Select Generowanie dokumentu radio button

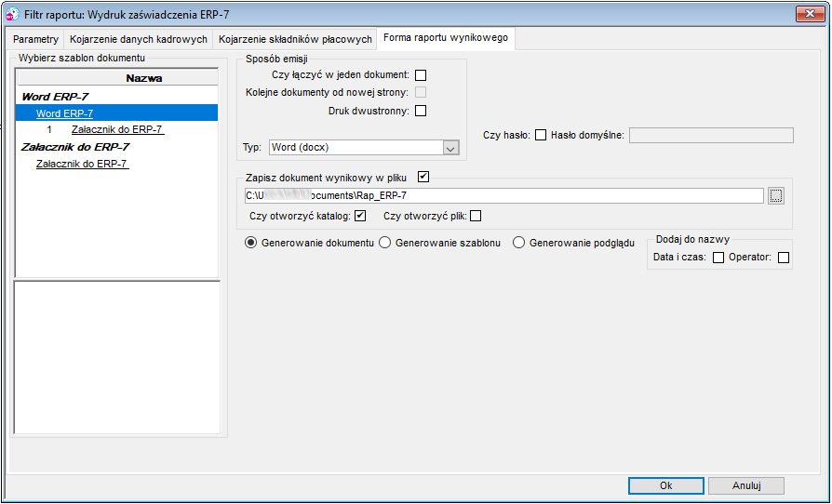[250, 243]
